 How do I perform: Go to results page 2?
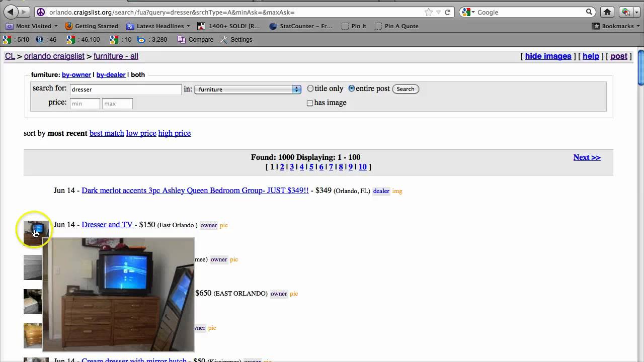282,167
